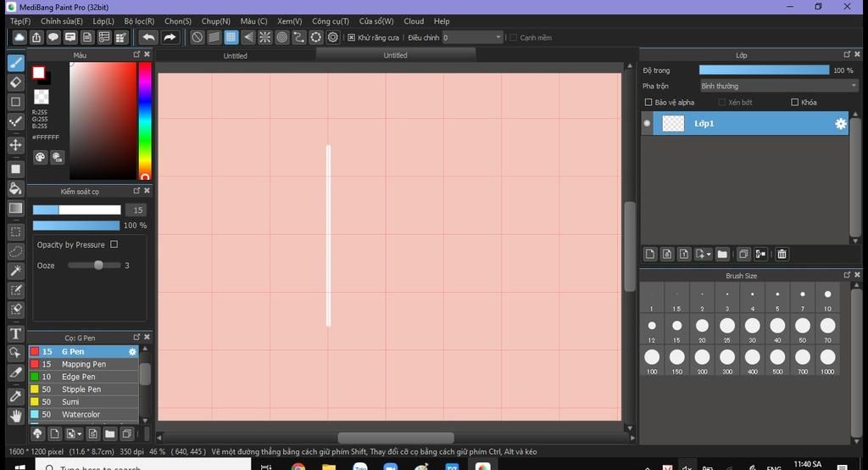The width and height of the screenshot is (868, 470).
Task: Adjust the Ooze slider handle
Action: tap(98, 266)
